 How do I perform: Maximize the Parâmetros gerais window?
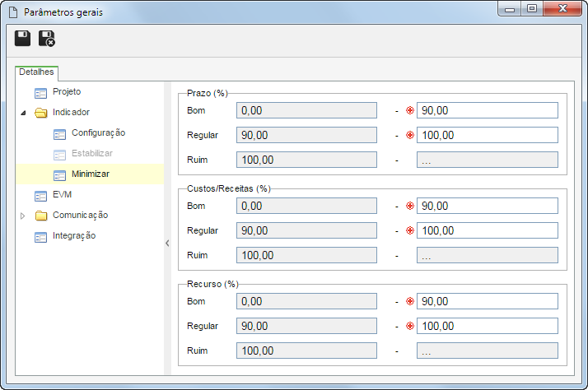click(x=532, y=8)
